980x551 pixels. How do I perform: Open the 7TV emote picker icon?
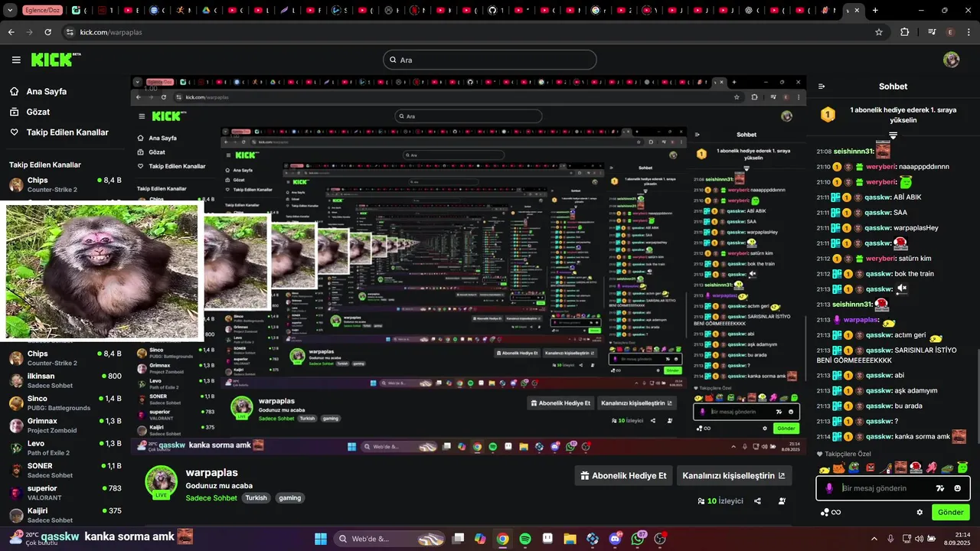tap(940, 488)
